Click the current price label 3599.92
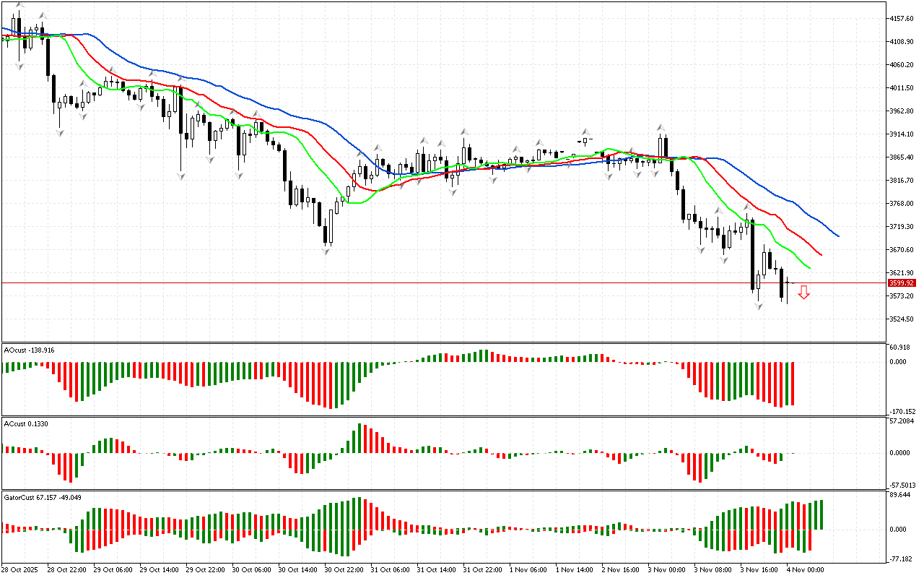 coord(902,283)
